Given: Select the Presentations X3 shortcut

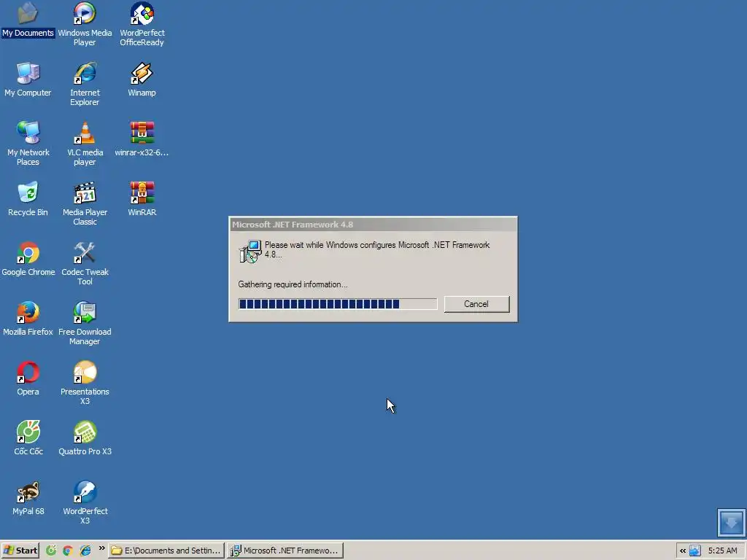Looking at the screenshot, I should coord(85,383).
